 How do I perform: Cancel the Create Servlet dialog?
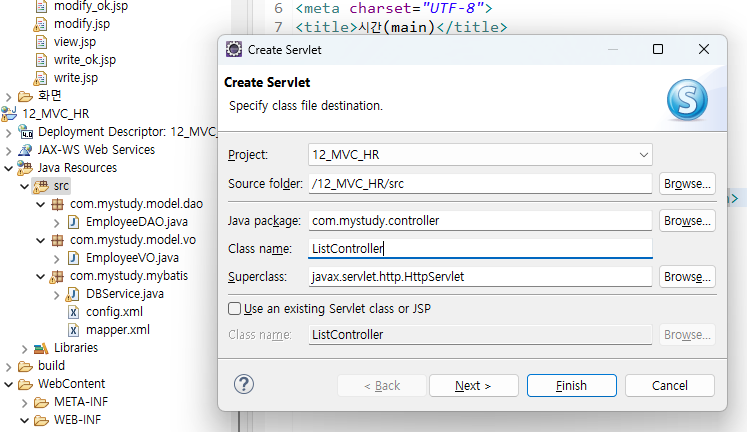click(x=670, y=385)
